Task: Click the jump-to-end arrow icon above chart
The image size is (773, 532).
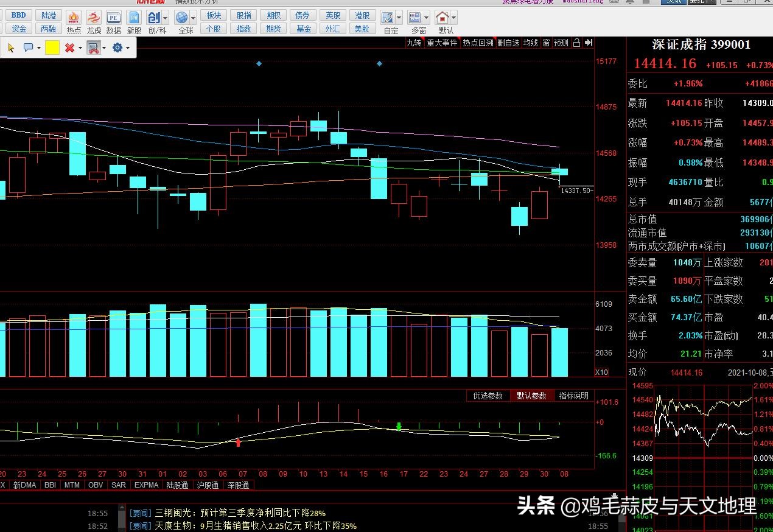Action: tap(588, 43)
